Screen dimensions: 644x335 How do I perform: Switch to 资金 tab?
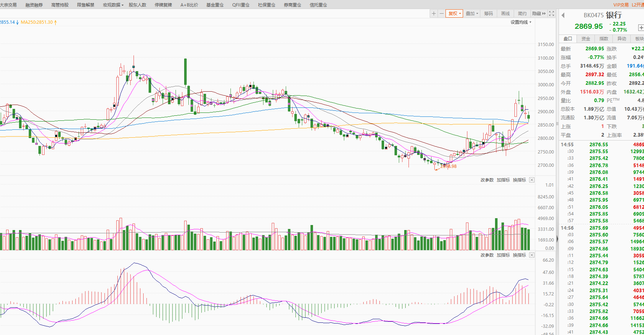(586, 39)
